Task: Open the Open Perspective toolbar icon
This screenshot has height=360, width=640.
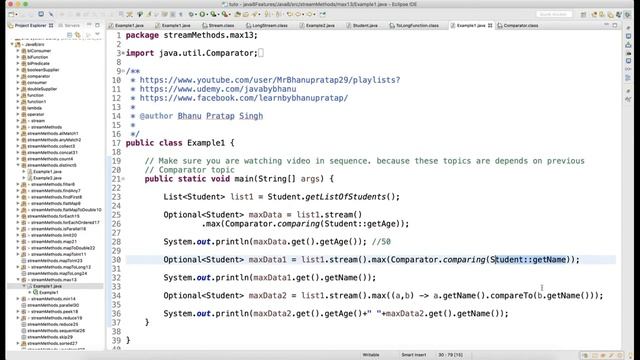Action: [x=584, y=14]
